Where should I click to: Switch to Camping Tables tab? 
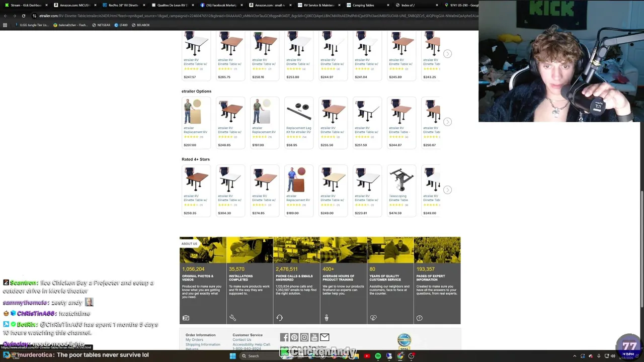tap(367, 5)
